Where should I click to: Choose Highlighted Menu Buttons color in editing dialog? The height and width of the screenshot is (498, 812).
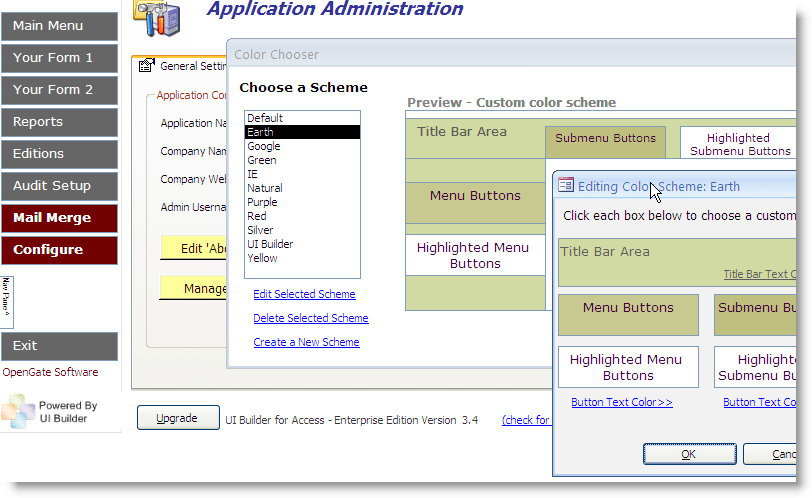[x=628, y=367]
